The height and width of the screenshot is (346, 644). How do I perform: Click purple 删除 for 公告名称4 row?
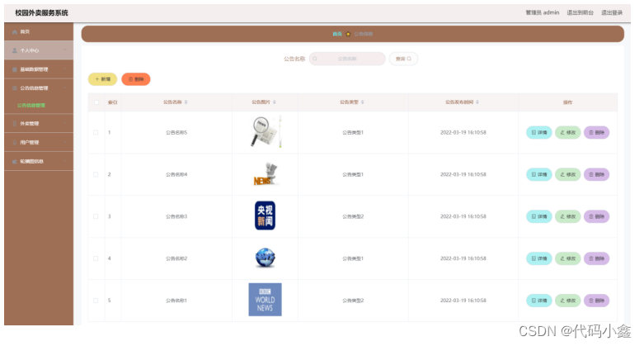click(x=596, y=174)
